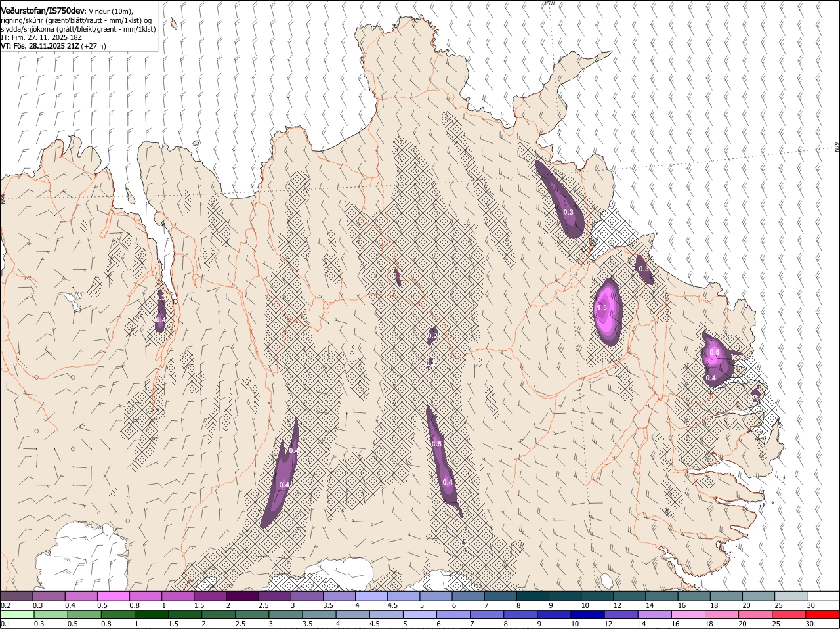Click the light grey swatch labeled 25 in snow scale
This screenshot has width=840, height=629.
point(791,596)
